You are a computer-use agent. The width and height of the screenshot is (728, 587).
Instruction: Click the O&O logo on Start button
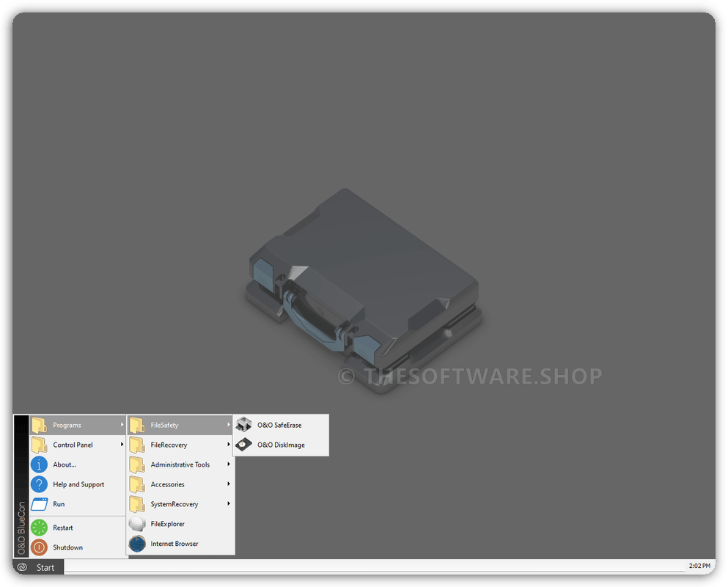[22, 567]
